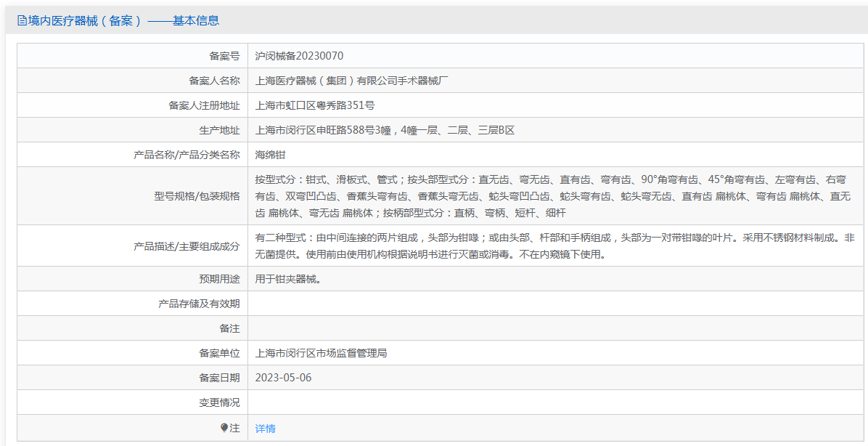
Task: Select the production address 上海市闵行区申旺路588号3幢
Action: click(323, 130)
